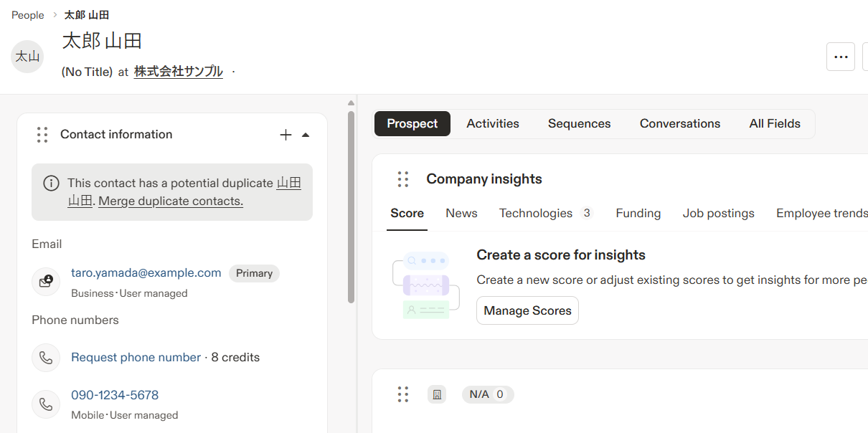Screen dimensions: 868x433
Task: Click the Company insights drag handle
Action: (x=403, y=179)
